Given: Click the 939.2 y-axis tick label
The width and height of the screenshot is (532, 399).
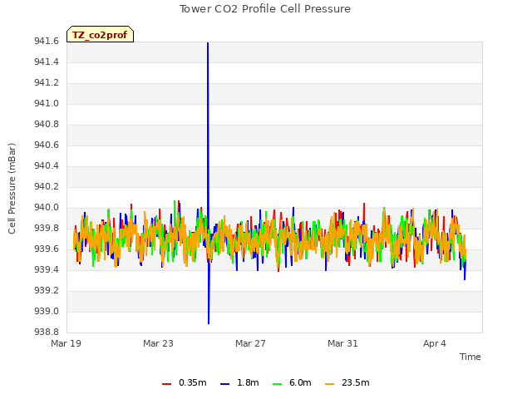Looking at the screenshot, I should click(47, 290).
